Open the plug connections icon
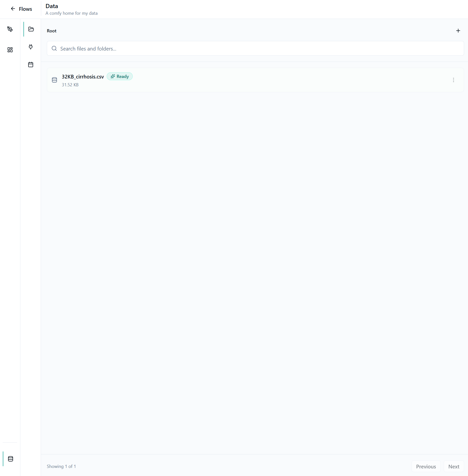The height and width of the screenshot is (476, 468). point(31,47)
